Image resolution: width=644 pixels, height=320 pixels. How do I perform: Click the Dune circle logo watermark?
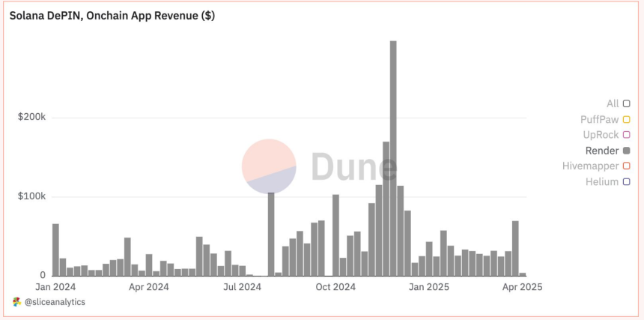pos(269,166)
